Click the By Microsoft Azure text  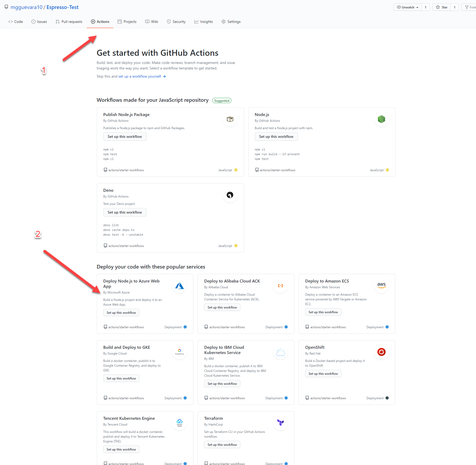116,292
